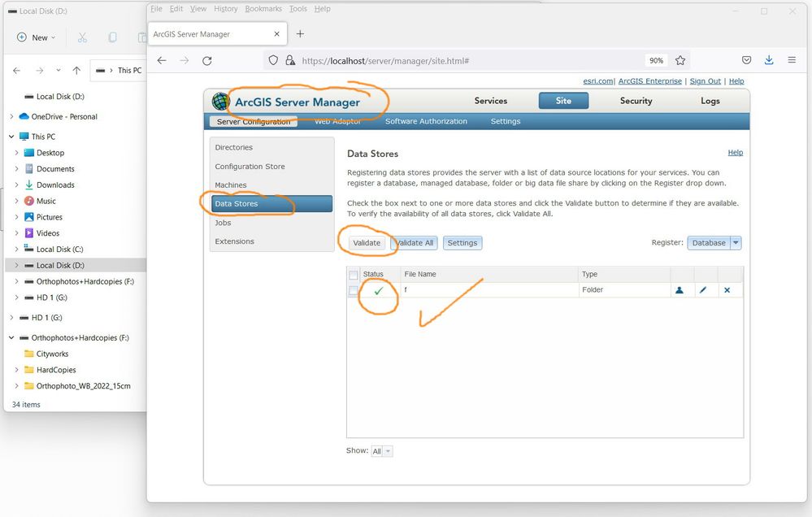Select Machines in left sidebar
This screenshot has width=812, height=517.
(x=231, y=185)
